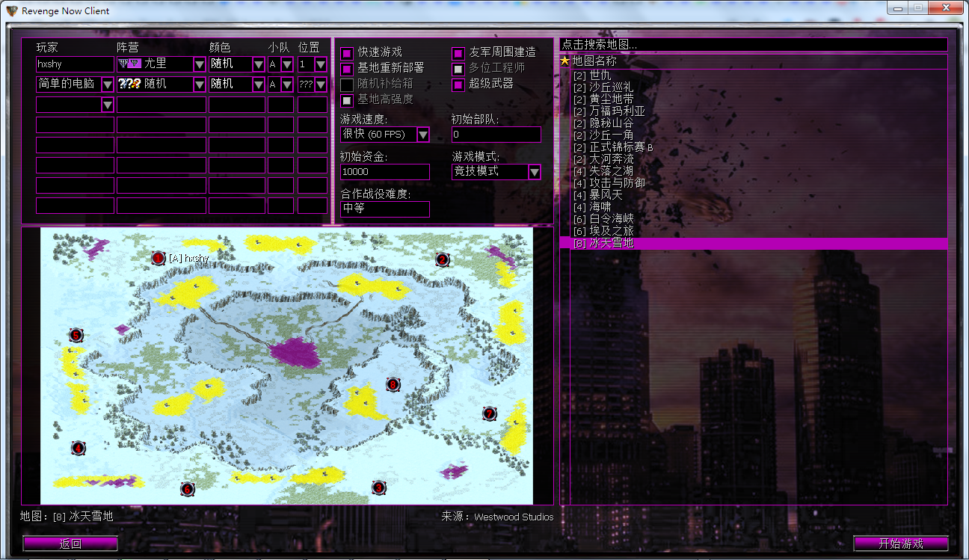The height and width of the screenshot is (560, 969).
Task: Toggle the 快速游戏 checkbox
Action: coord(347,53)
